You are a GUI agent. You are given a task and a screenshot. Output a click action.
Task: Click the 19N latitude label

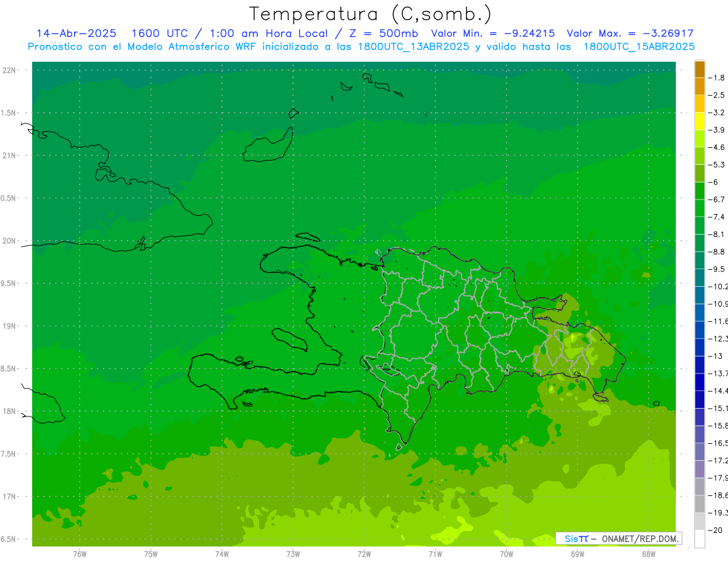click(10, 326)
